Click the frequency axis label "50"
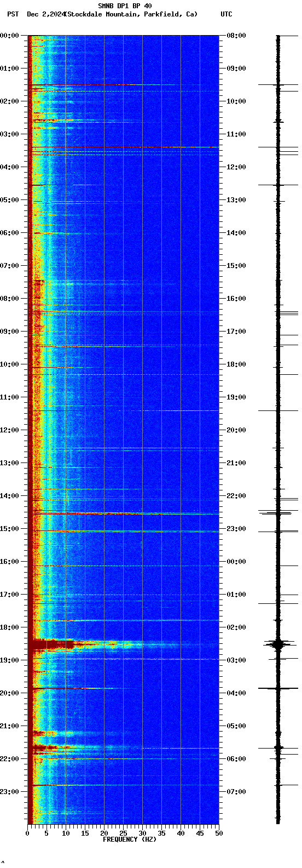The width and height of the screenshot is (302, 868). [x=219, y=833]
